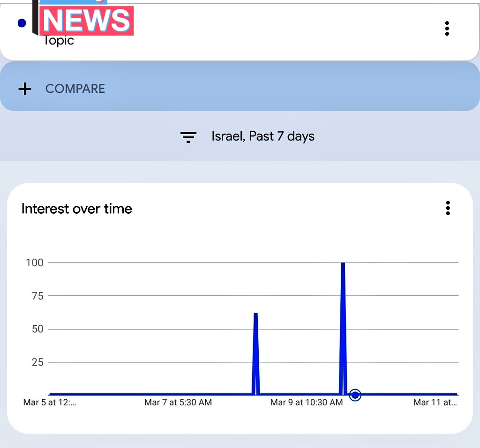Click the filter icon next to Israel

pyautogui.click(x=188, y=137)
